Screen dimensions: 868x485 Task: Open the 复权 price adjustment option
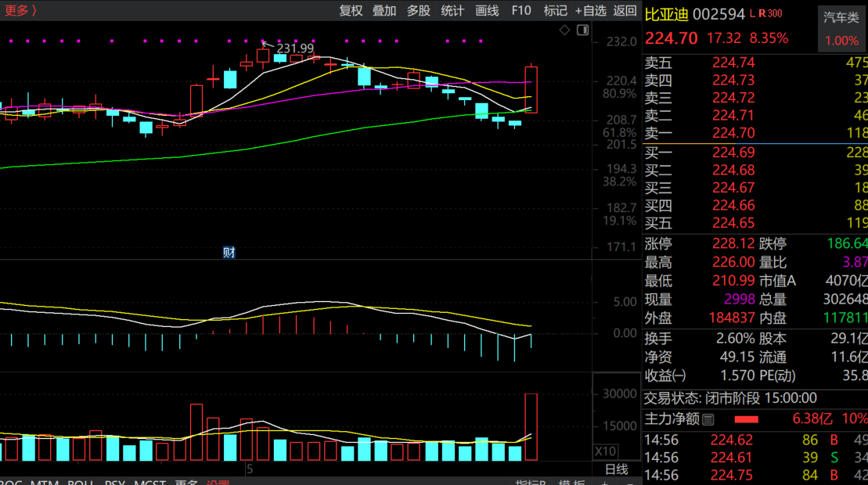[x=351, y=10]
